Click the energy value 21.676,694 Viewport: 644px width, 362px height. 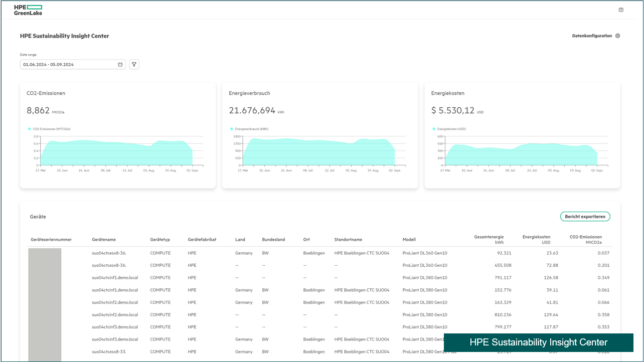[252, 111]
